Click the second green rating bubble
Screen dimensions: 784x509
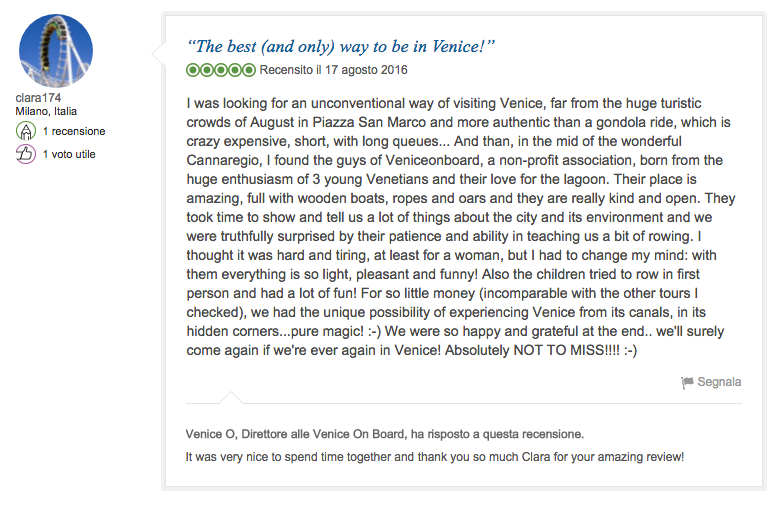tap(207, 70)
